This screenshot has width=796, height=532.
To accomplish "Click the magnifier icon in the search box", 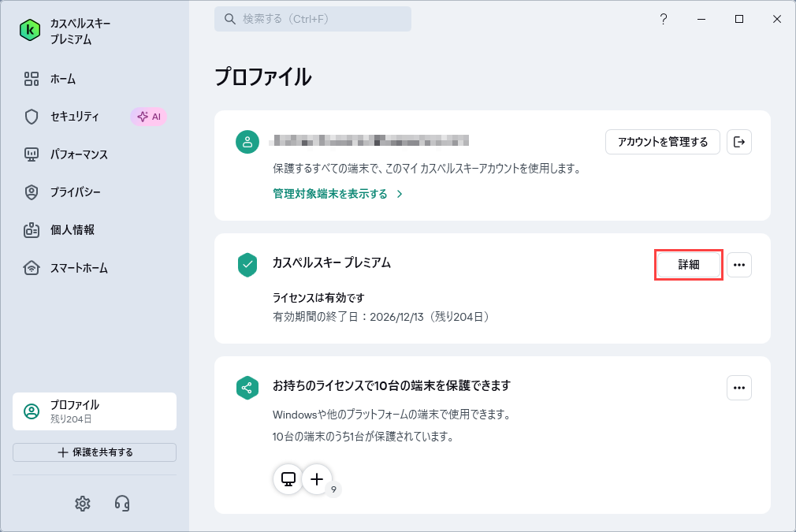I will click(230, 19).
